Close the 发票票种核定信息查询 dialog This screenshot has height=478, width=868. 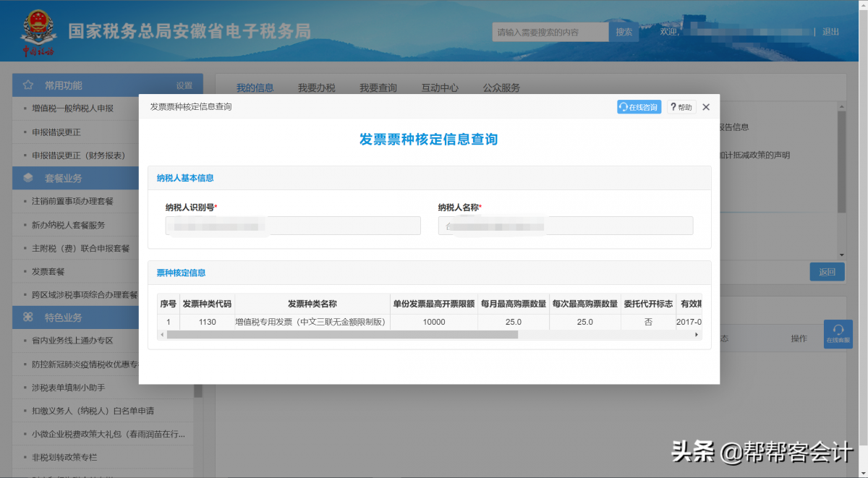click(706, 107)
